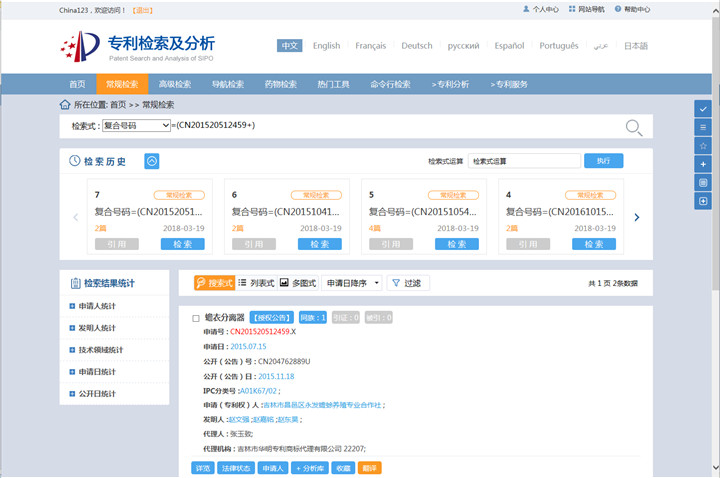Viewport: 720px width, 478px height.
Task: Switch language to Português
Action: tap(559, 45)
